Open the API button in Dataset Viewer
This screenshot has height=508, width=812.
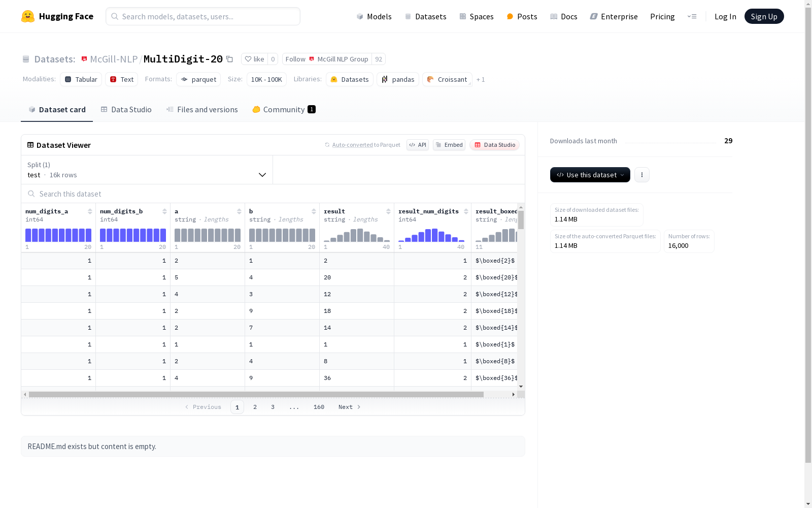point(418,145)
